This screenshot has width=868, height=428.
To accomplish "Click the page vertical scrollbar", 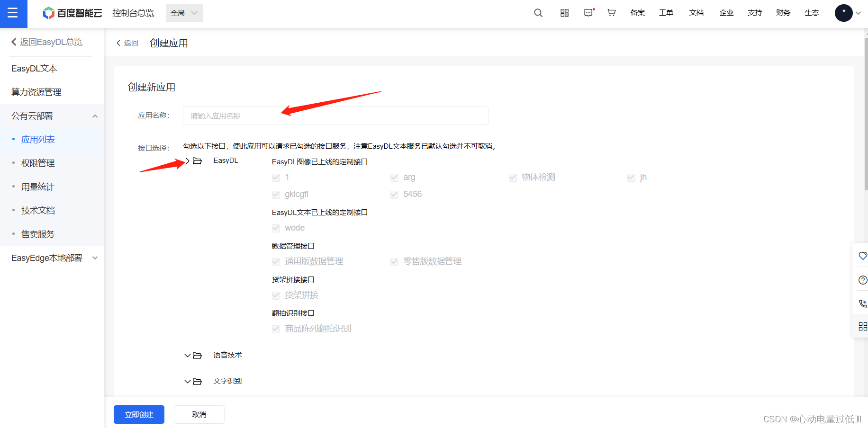I will tap(866, 114).
